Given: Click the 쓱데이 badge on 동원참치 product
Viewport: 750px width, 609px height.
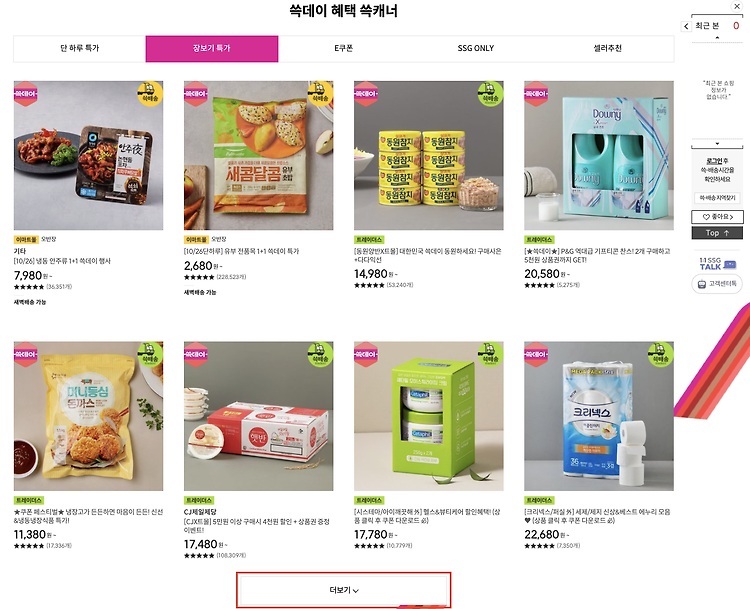Looking at the screenshot, I should (366, 94).
